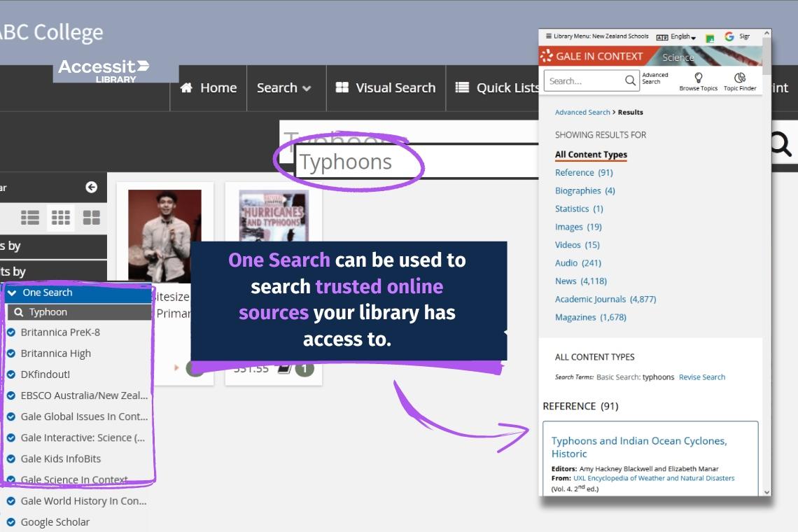Open the Audio (241) results
This screenshot has width=798, height=532.
point(578,263)
